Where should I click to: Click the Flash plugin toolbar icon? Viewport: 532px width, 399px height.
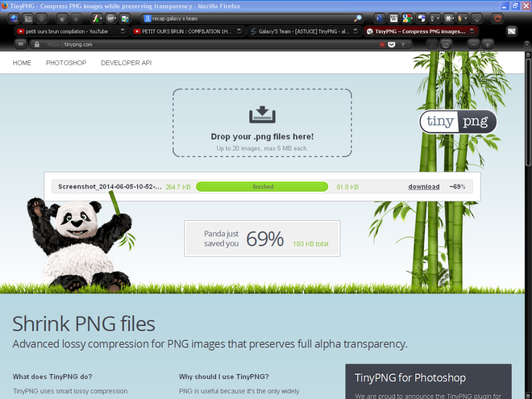pyautogui.click(x=97, y=19)
